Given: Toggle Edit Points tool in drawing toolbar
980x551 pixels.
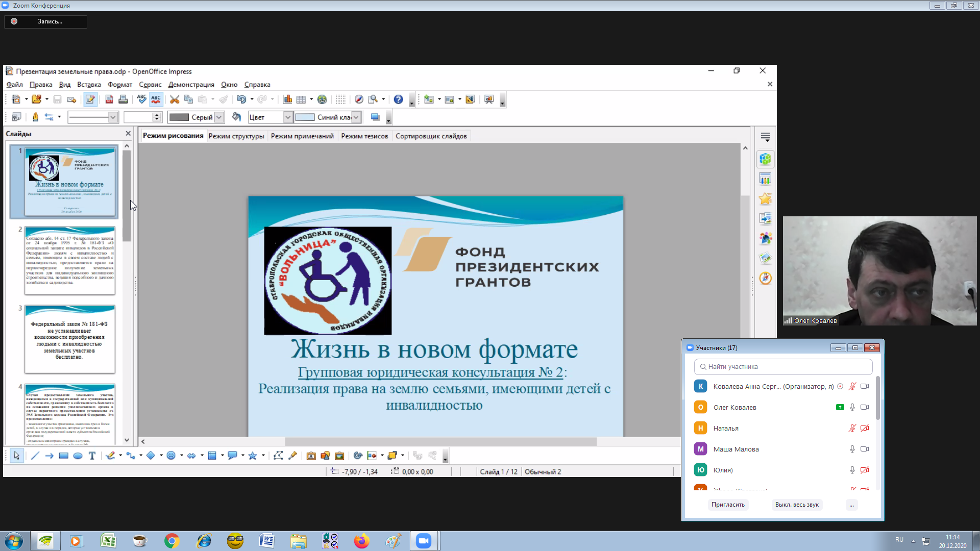Looking at the screenshot, I should 278,456.
